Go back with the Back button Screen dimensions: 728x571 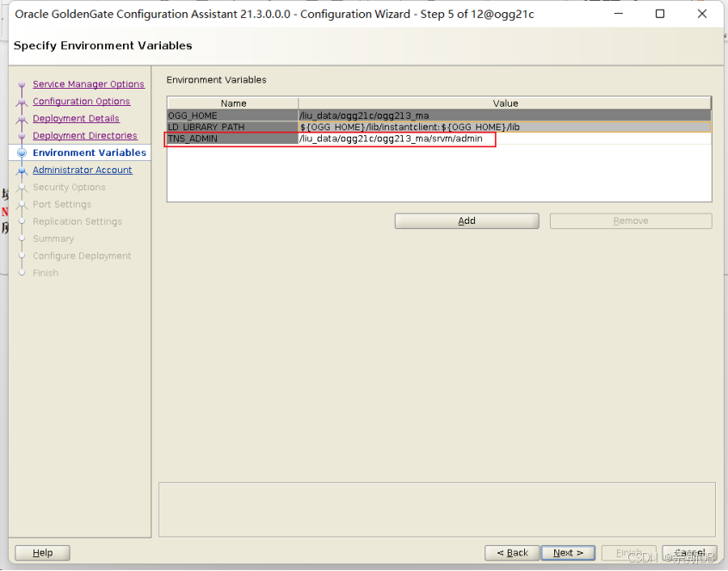pos(512,553)
